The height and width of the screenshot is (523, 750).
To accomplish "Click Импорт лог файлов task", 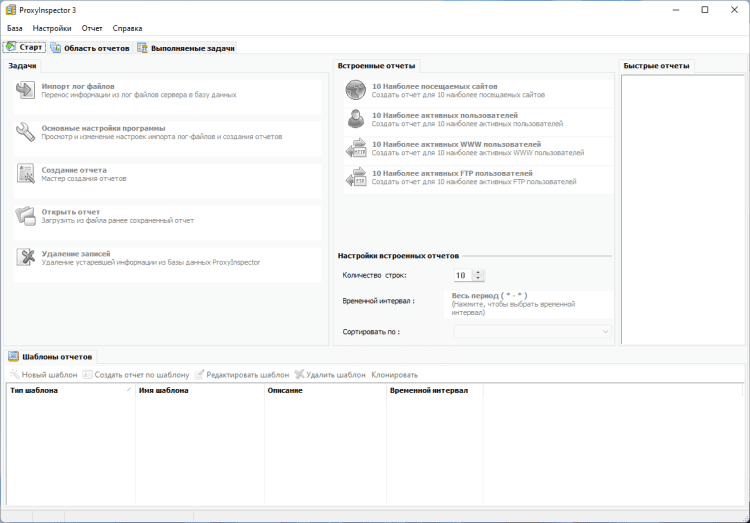I will (x=167, y=97).
